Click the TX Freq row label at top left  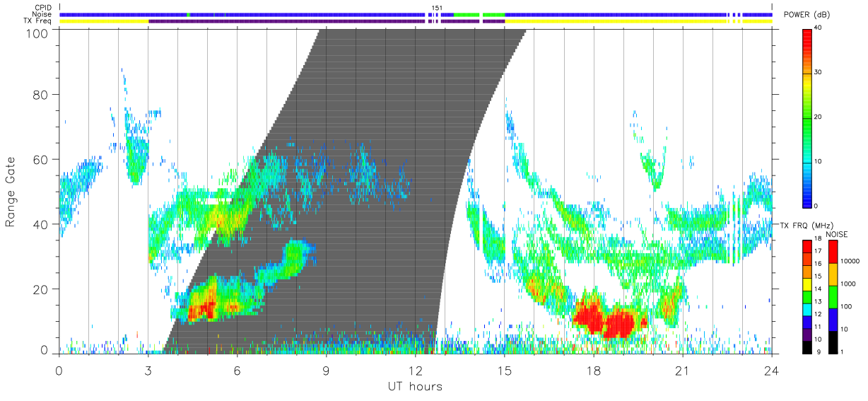click(37, 21)
